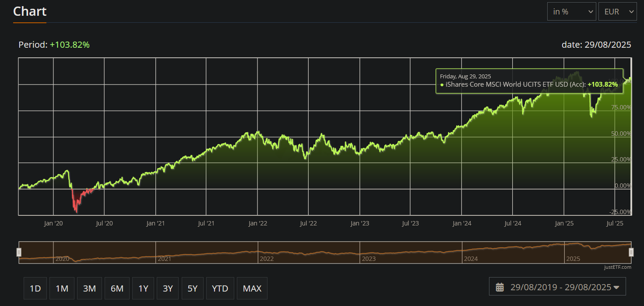Select the 1Y time range
This screenshot has width=644, height=306.
click(x=143, y=288)
